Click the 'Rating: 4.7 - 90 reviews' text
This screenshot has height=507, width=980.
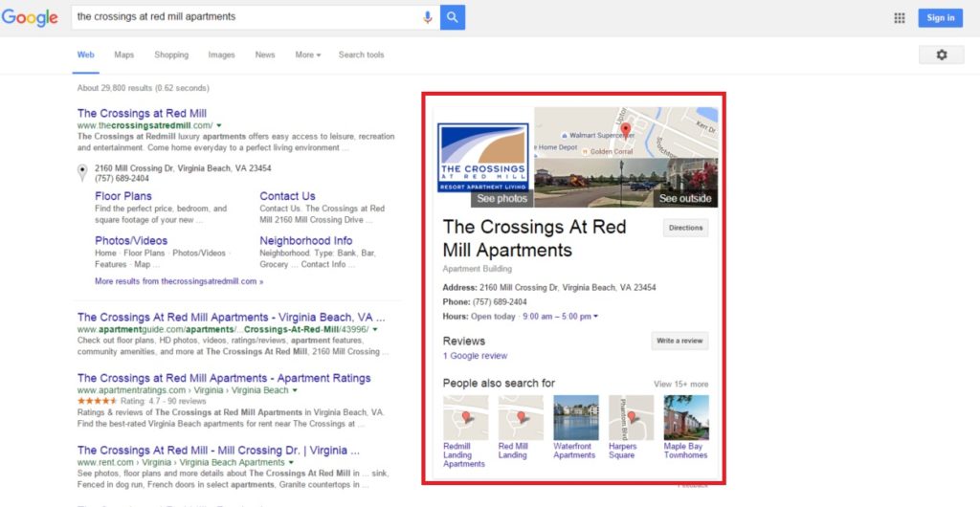tap(163, 402)
